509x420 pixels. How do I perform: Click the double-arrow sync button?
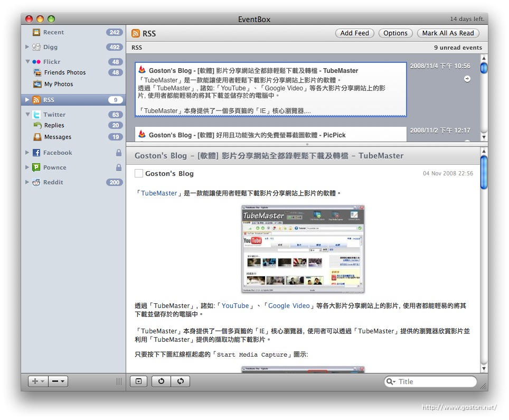coord(181,381)
